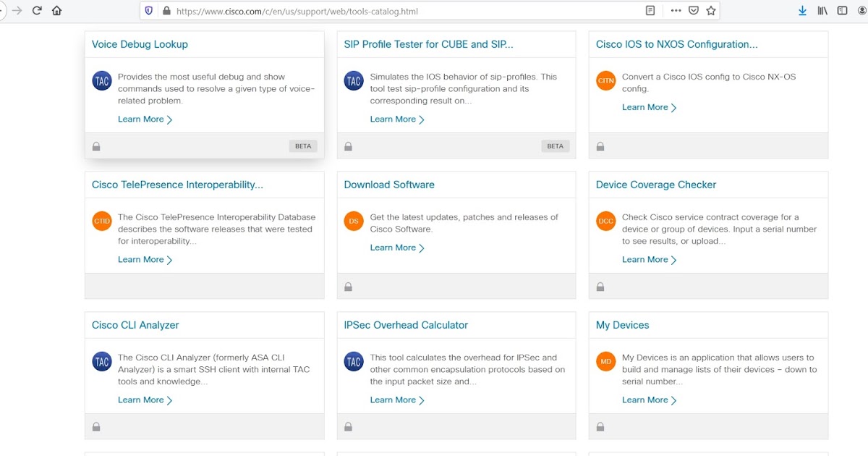This screenshot has height=456, width=868.
Task: Open Cisco TelePresence Interoperability title link
Action: [x=177, y=185]
